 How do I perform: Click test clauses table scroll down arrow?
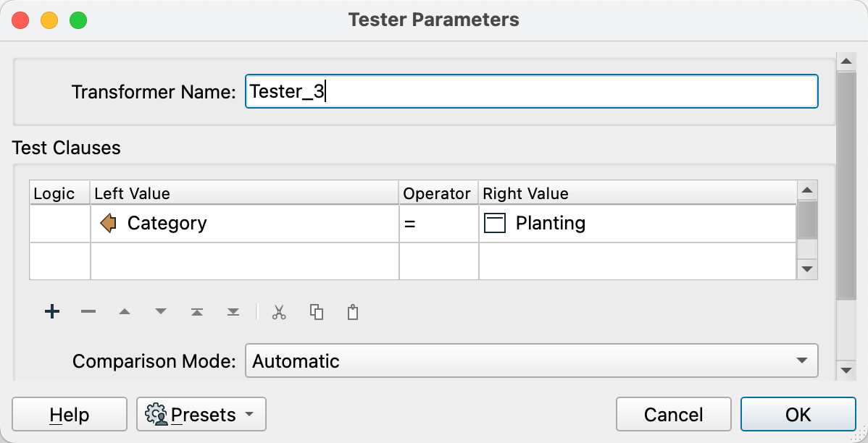point(807,269)
